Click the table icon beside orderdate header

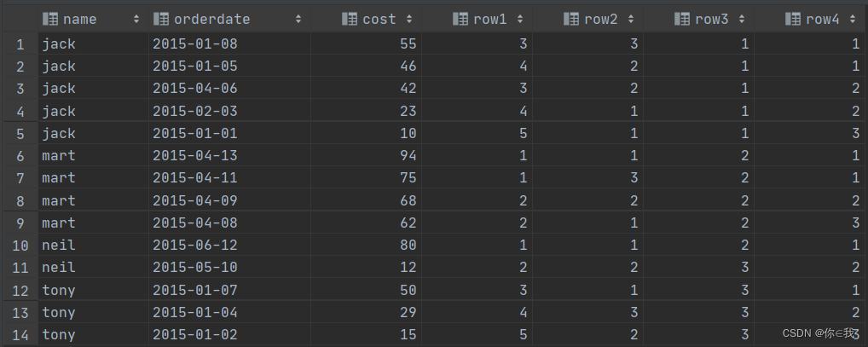(x=161, y=19)
